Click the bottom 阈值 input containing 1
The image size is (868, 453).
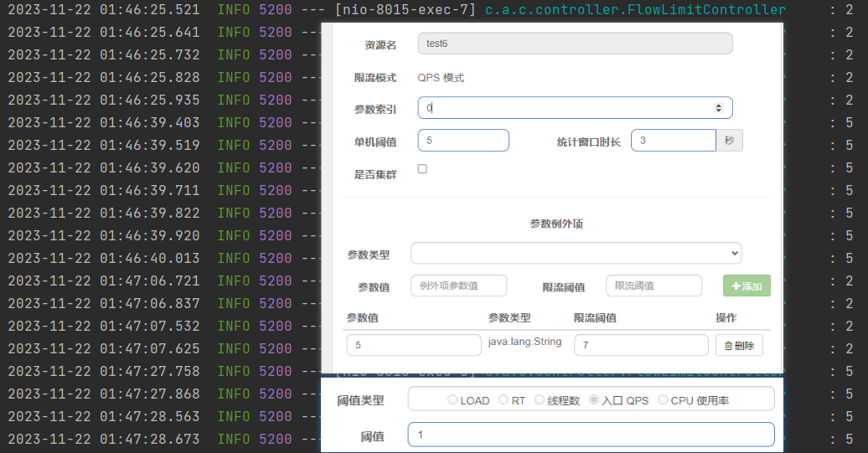point(591,435)
